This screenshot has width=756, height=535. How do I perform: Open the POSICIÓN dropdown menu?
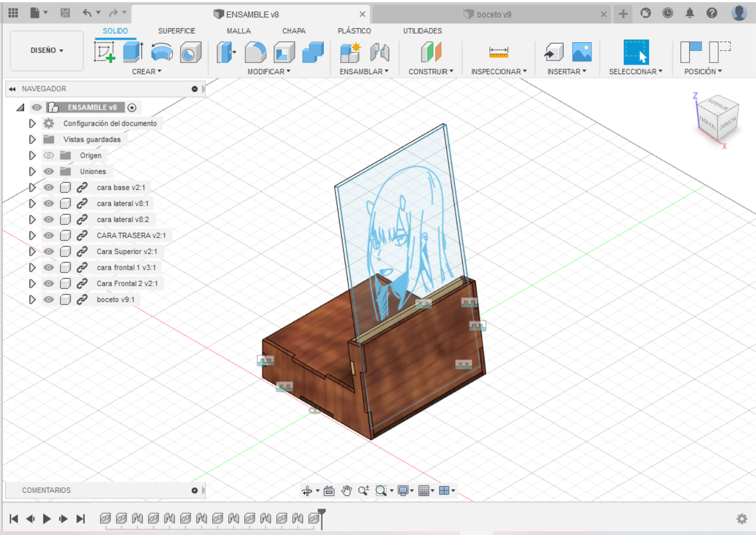pyautogui.click(x=703, y=72)
